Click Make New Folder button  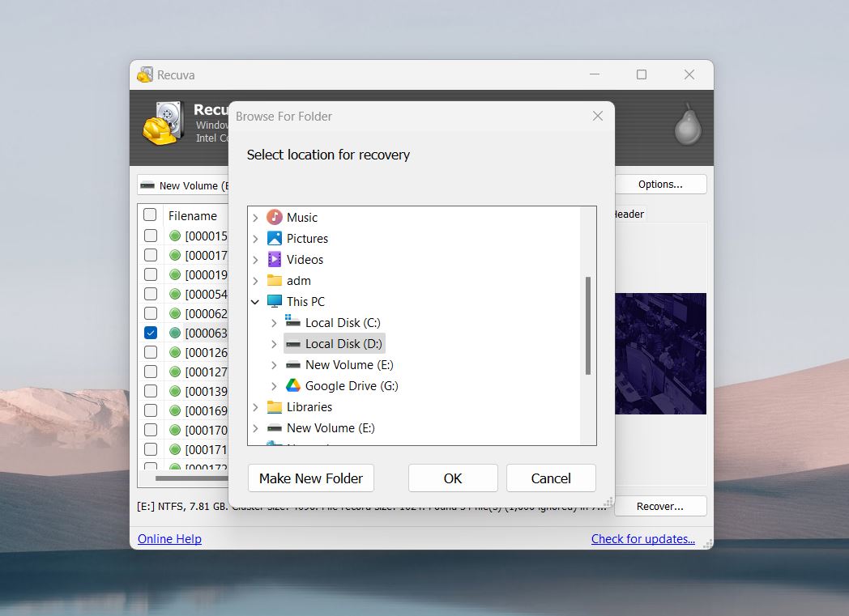click(x=311, y=478)
